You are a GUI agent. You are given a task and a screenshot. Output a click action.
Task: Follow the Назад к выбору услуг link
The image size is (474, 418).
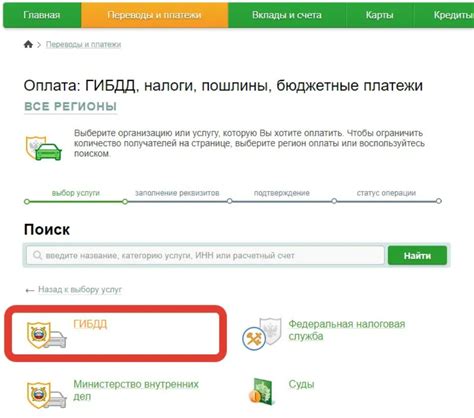click(x=80, y=289)
